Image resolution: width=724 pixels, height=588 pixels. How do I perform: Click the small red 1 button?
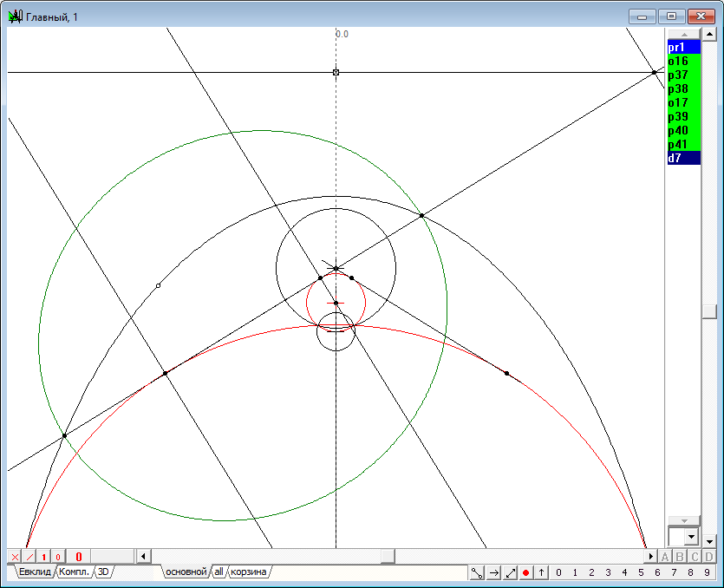pos(44,557)
